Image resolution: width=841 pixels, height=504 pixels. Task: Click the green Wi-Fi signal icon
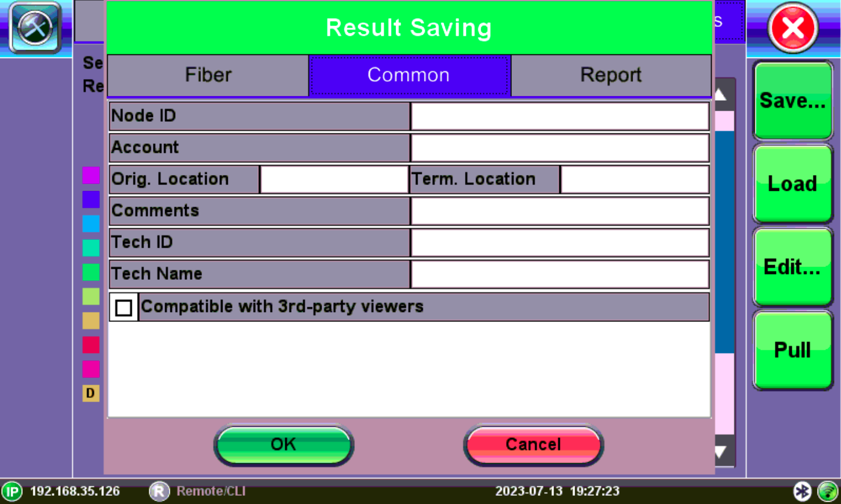tap(828, 491)
